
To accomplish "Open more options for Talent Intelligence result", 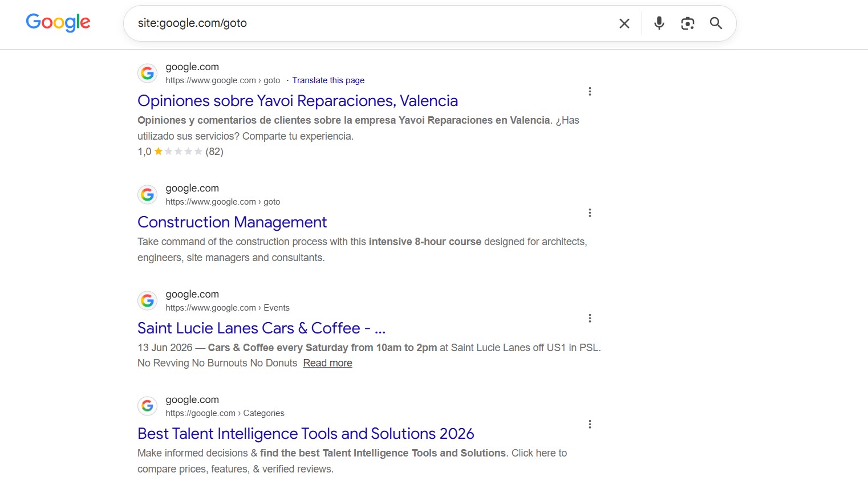I will tap(590, 424).
